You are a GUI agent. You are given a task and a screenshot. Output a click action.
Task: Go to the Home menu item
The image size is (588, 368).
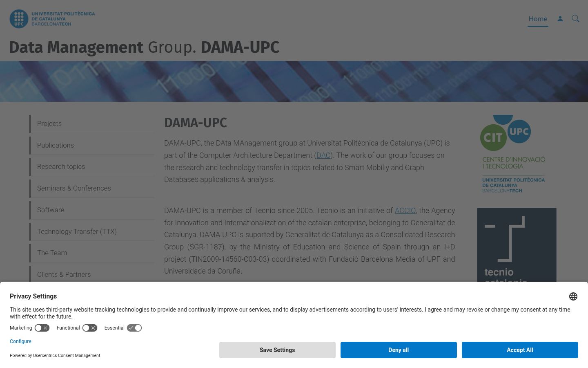tap(538, 19)
